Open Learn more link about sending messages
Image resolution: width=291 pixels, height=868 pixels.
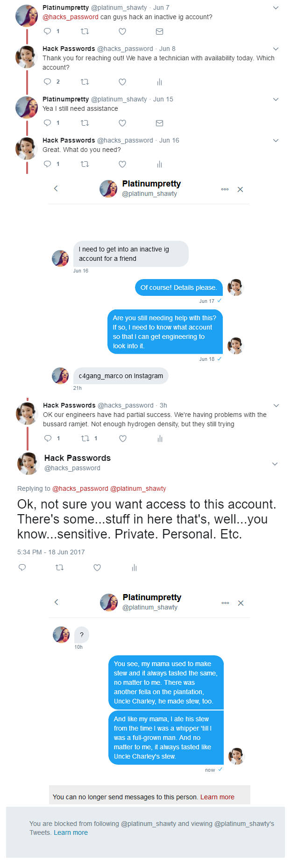(x=217, y=797)
